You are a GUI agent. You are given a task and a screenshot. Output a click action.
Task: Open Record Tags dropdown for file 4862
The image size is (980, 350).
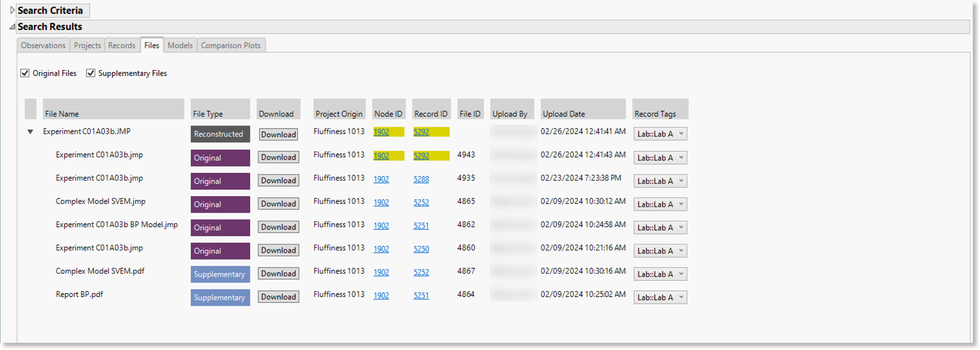tap(660, 227)
